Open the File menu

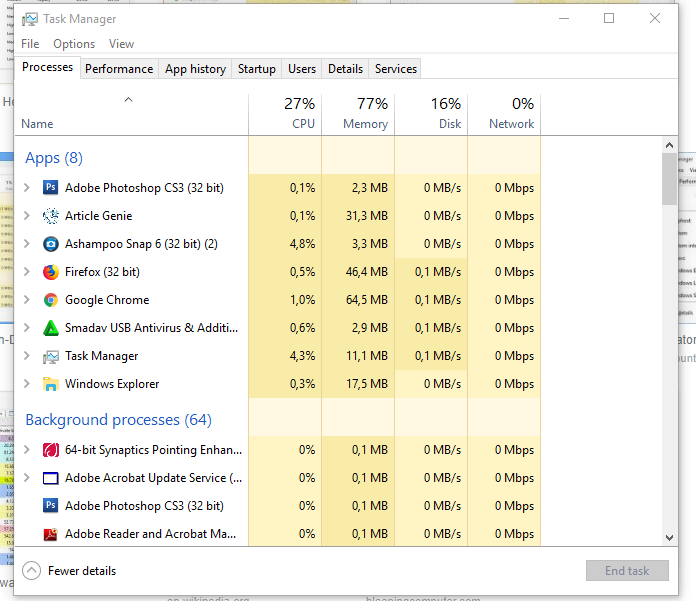pyautogui.click(x=30, y=44)
